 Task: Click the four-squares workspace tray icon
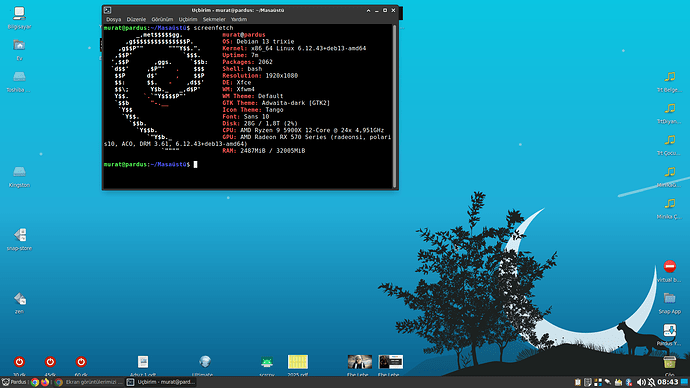[x=598, y=382]
